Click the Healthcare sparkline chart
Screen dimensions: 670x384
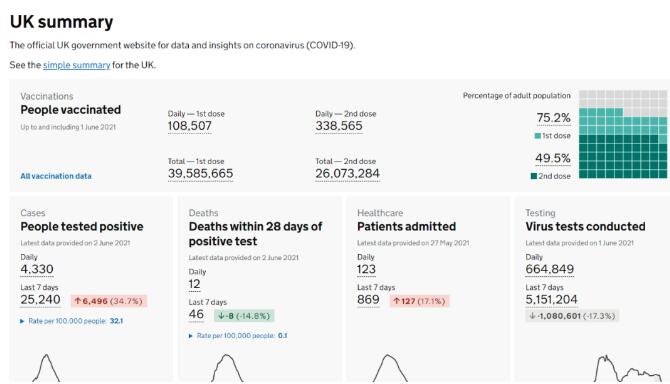390,368
